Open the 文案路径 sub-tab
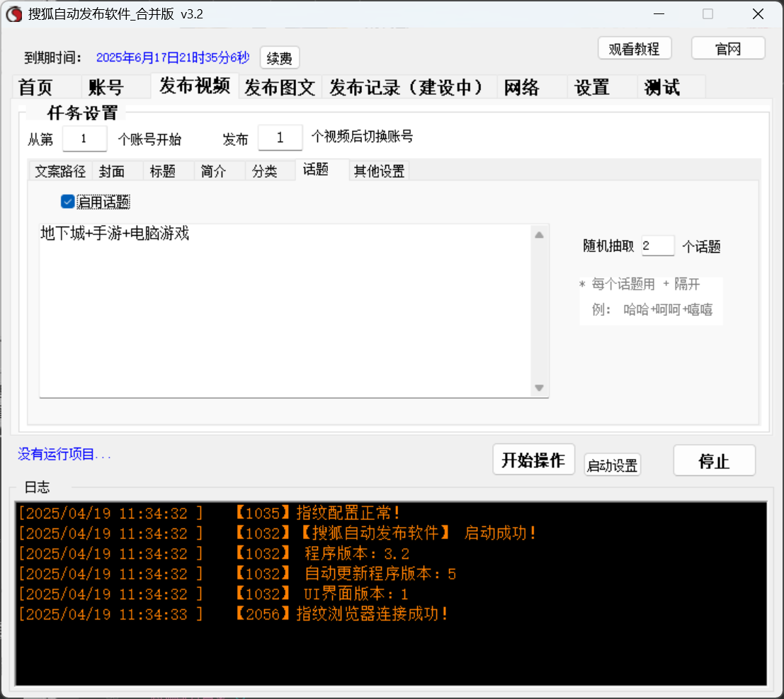The image size is (784, 699). (60, 171)
